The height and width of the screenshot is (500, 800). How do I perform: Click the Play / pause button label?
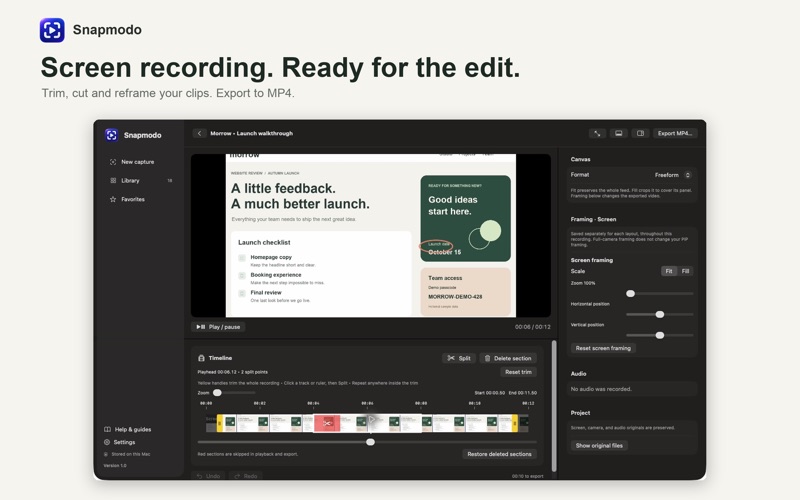pos(224,327)
